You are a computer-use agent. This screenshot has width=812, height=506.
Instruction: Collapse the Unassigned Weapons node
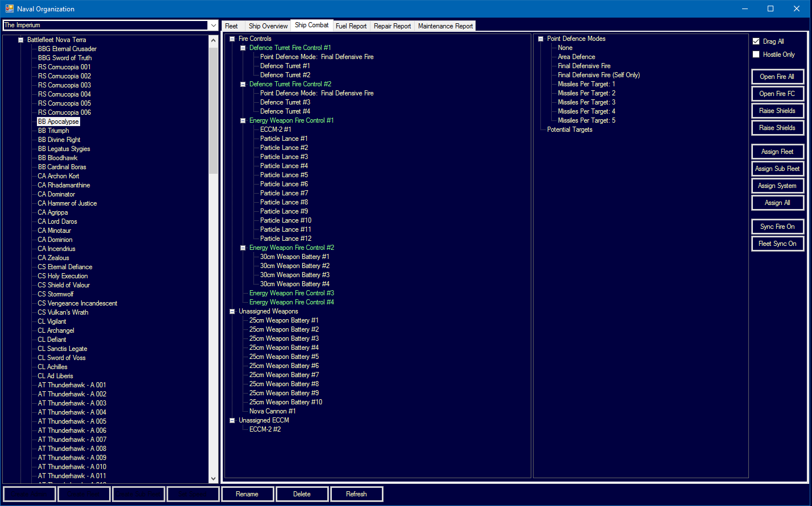coord(232,311)
